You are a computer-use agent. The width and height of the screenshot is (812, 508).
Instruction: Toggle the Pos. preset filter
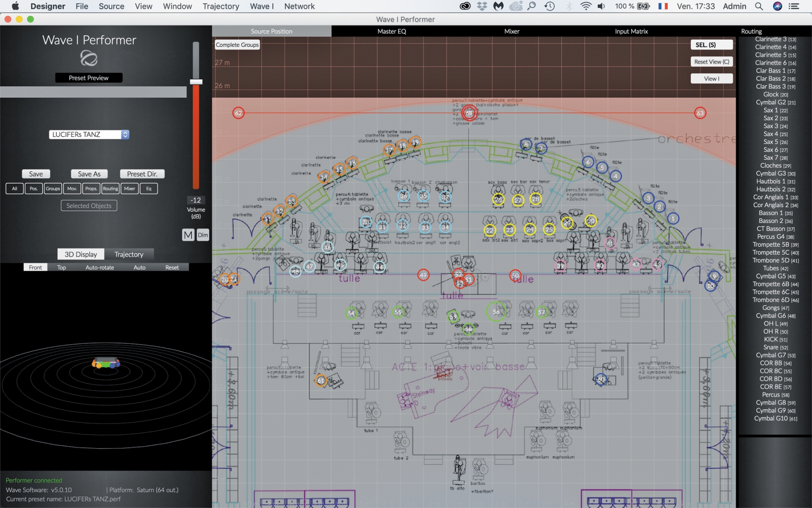(x=34, y=189)
